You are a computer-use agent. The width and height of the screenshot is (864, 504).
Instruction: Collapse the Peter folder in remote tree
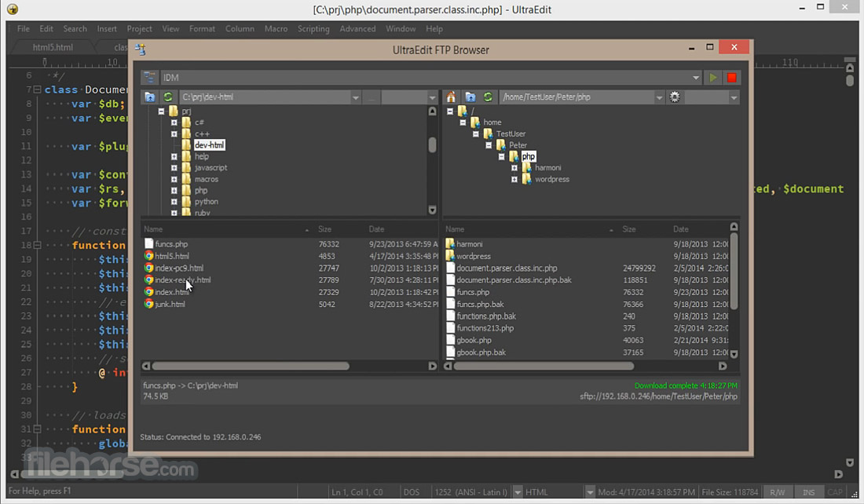489,145
